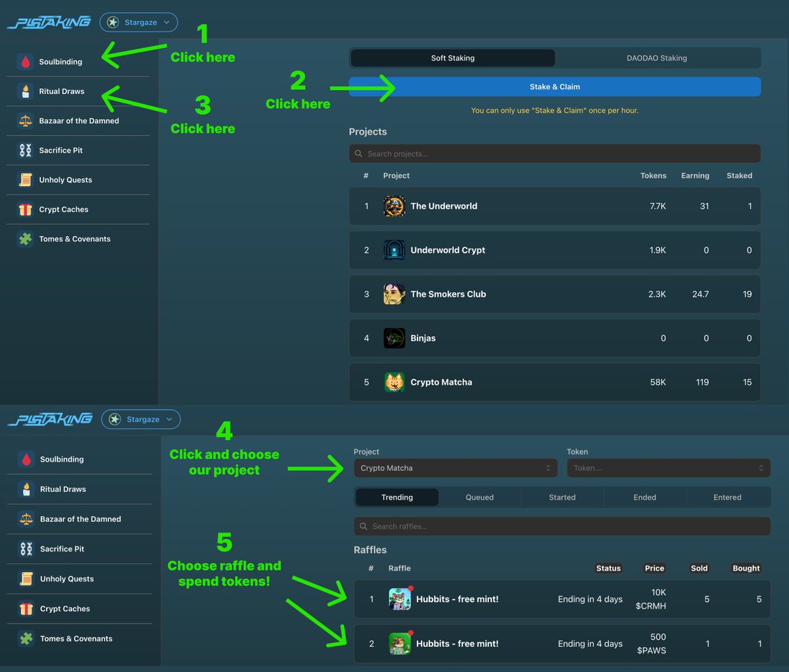Click the 7.7K tokens value for The Underworld
The image size is (789, 672).
pyautogui.click(x=658, y=206)
